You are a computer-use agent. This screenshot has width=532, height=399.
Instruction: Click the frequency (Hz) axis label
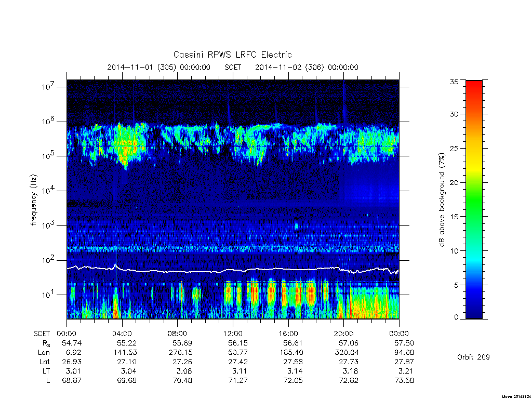coord(33,200)
